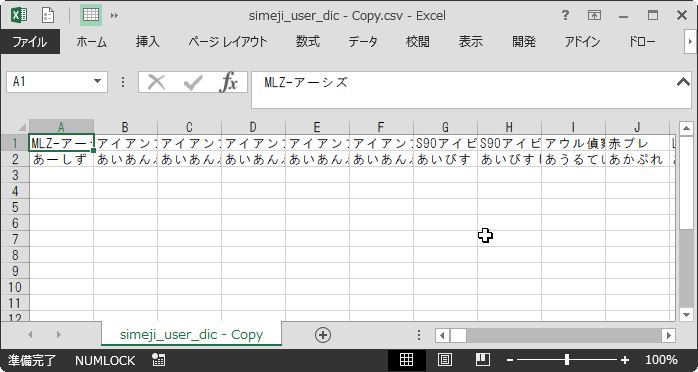Select row 5 header

click(x=15, y=207)
